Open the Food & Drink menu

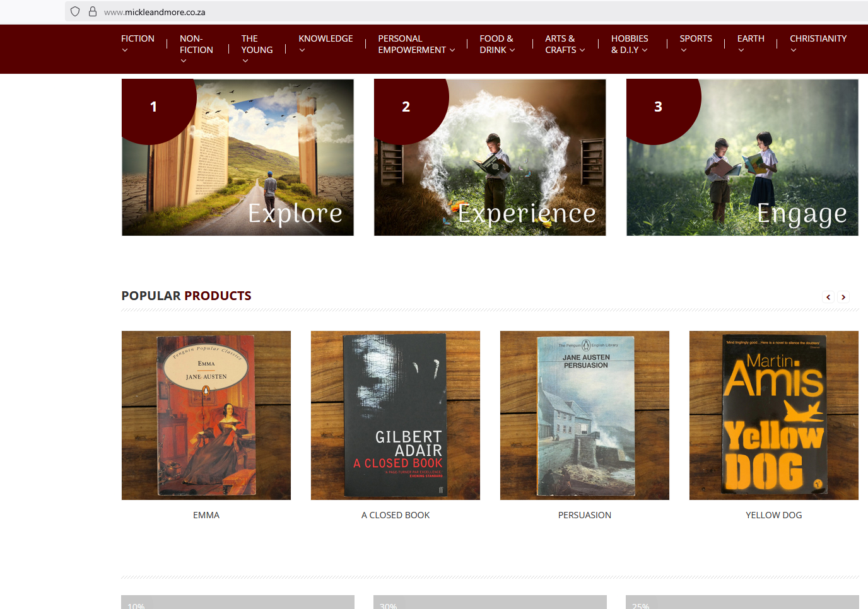tap(497, 44)
